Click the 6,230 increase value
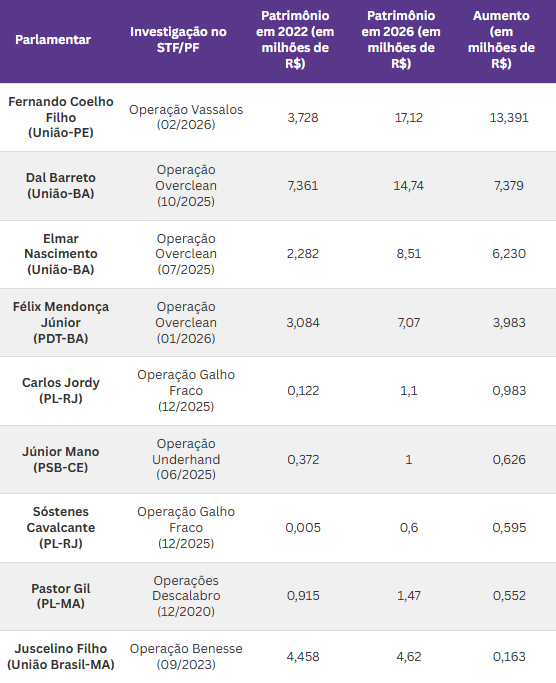 point(509,254)
